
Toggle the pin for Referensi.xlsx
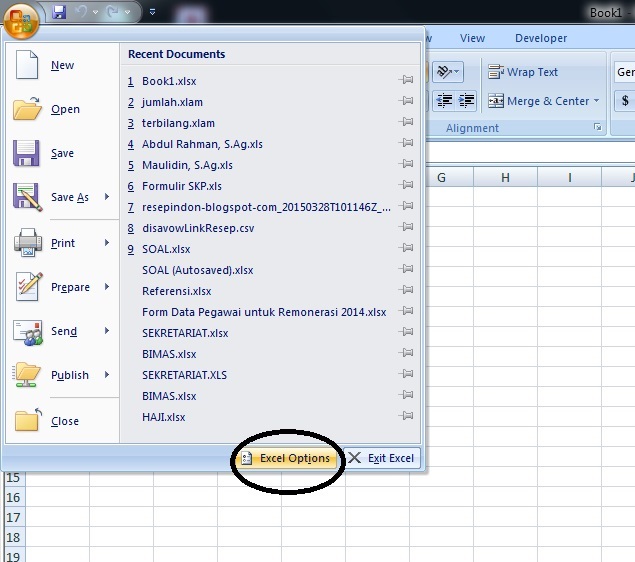(406, 290)
